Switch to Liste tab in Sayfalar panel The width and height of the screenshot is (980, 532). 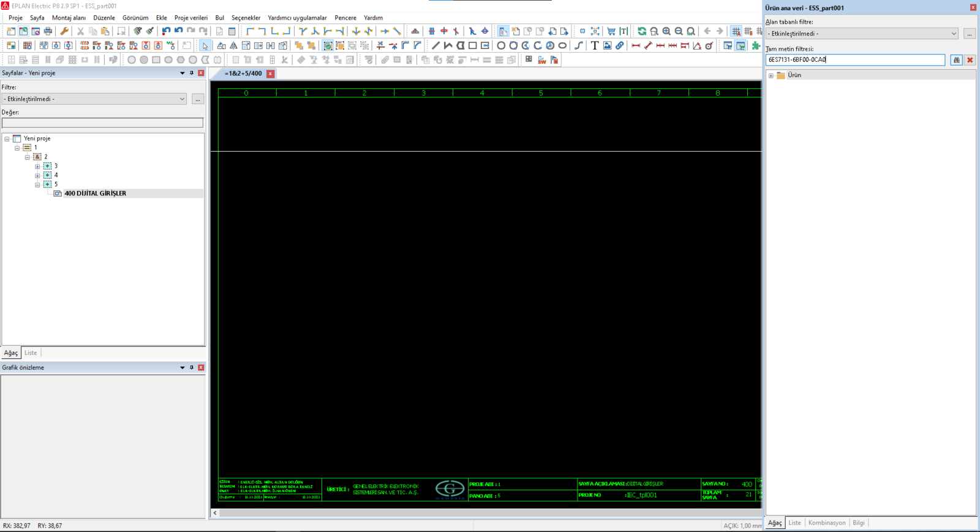point(31,353)
